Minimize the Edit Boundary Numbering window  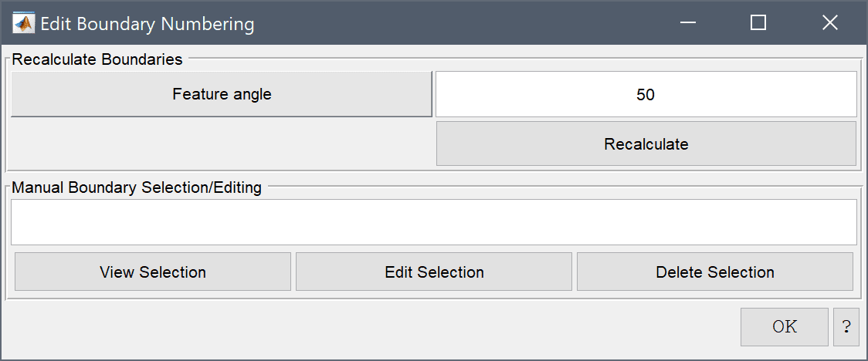688,23
